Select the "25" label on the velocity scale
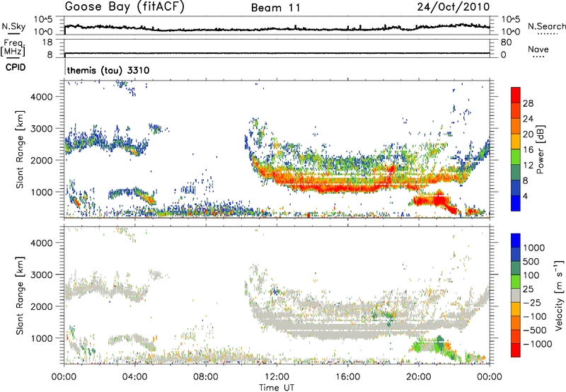Image resolution: width=566 pixels, height=392 pixels. coord(528,289)
